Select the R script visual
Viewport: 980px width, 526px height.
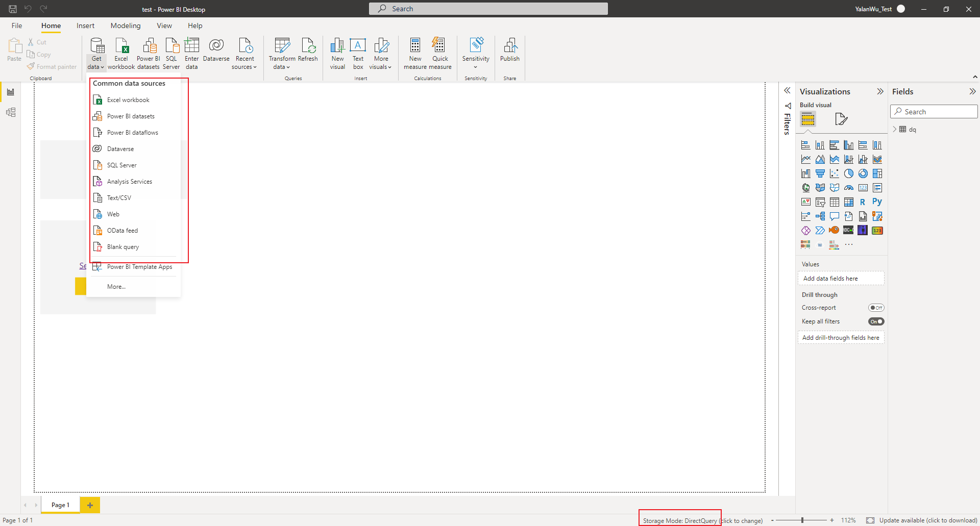pos(863,202)
